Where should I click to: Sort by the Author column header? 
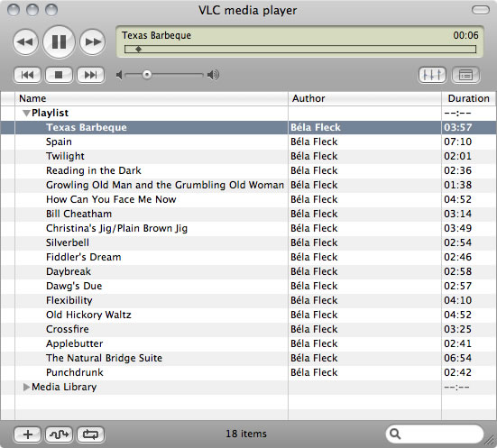point(364,98)
